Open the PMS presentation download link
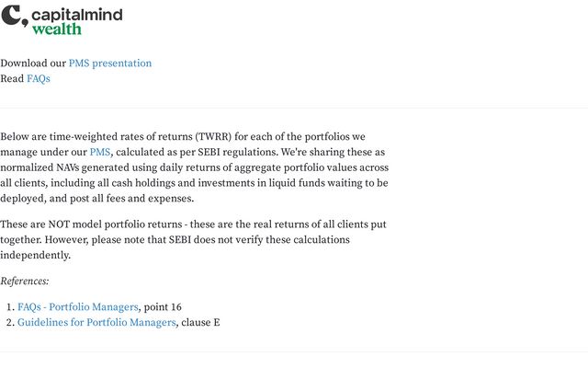The width and height of the screenshot is (588, 368). coord(110,63)
